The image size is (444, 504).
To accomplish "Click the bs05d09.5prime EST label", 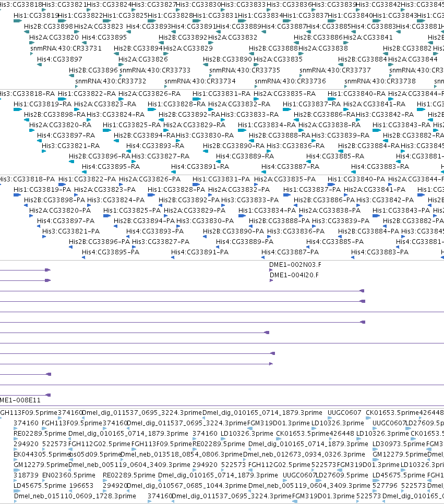I will pyautogui.click(x=95, y=454).
